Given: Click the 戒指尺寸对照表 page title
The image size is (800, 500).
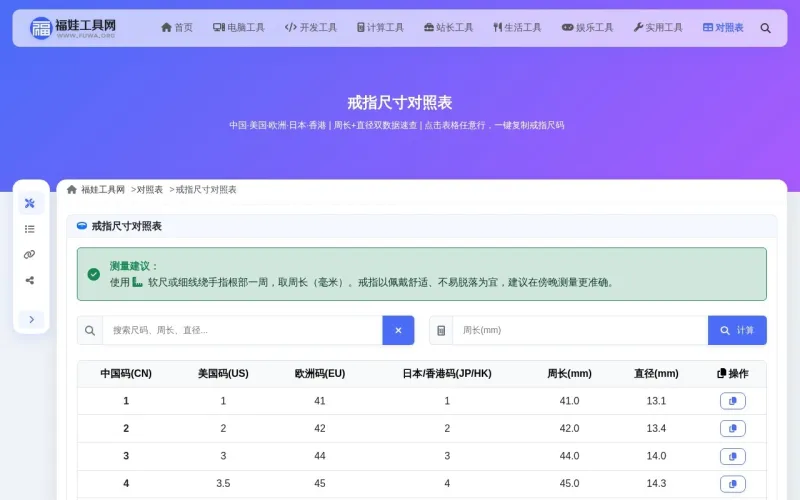Looking at the screenshot, I should coord(399,103).
